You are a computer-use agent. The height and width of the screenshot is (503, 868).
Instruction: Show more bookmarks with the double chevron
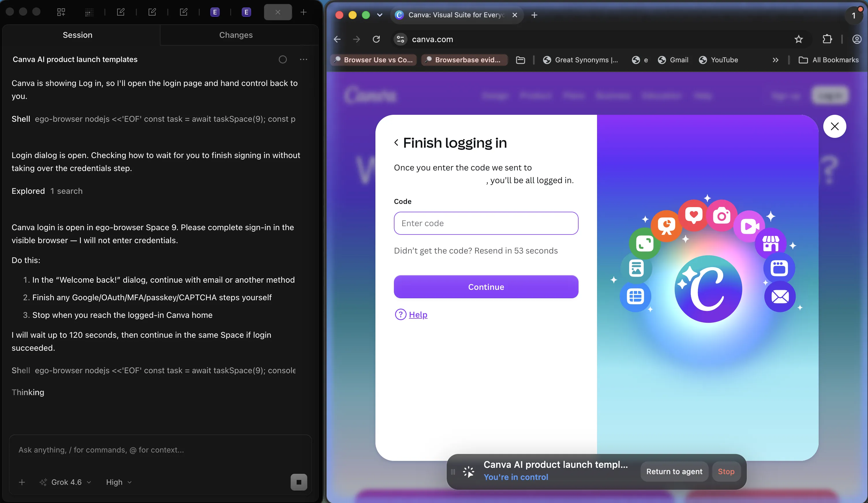[x=775, y=60]
